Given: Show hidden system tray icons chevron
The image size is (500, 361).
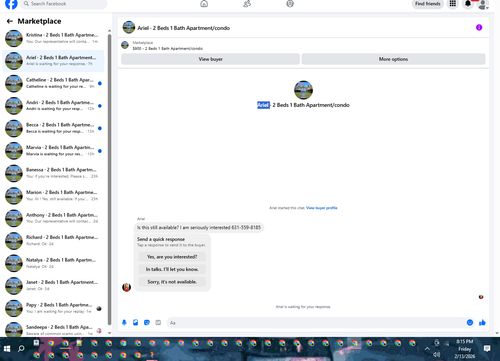Looking at the screenshot, I should 427,349.
